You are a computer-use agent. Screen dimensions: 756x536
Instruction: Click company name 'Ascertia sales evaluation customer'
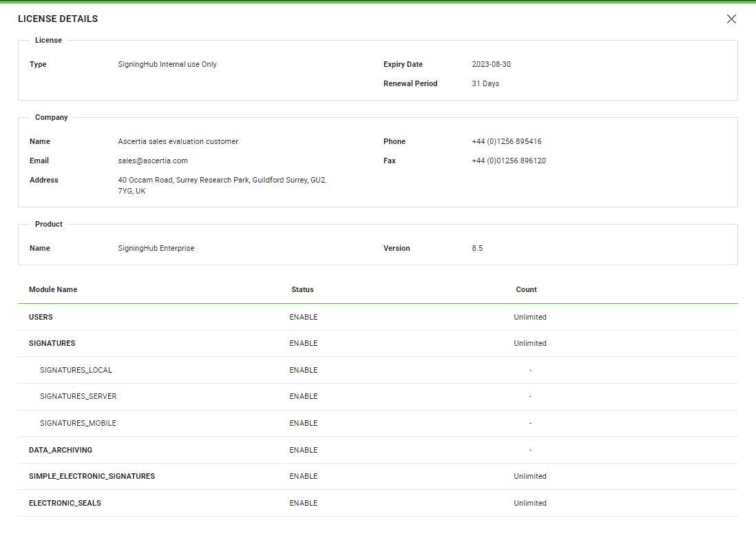tap(178, 141)
